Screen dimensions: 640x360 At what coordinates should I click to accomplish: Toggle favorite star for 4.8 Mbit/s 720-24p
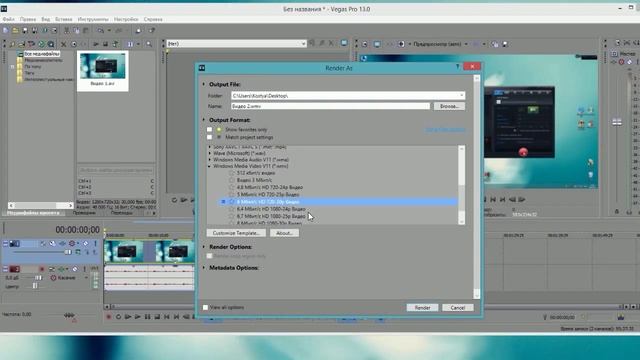coord(231,187)
